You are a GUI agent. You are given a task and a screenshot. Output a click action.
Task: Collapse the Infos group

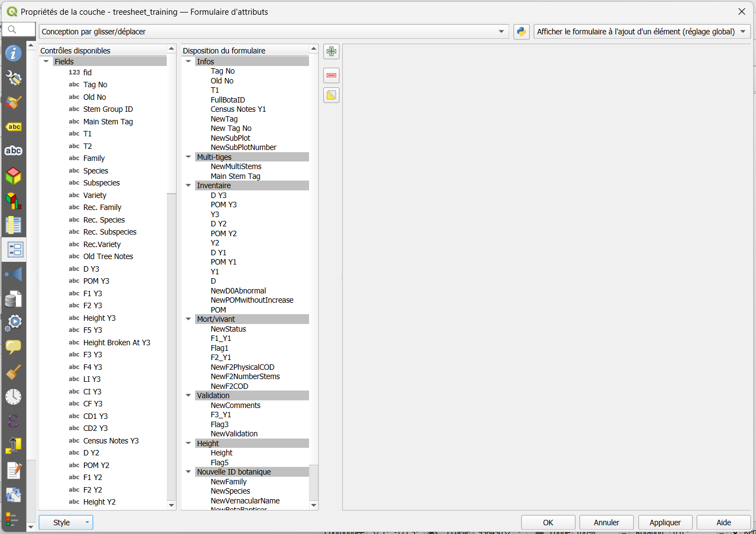coord(189,62)
